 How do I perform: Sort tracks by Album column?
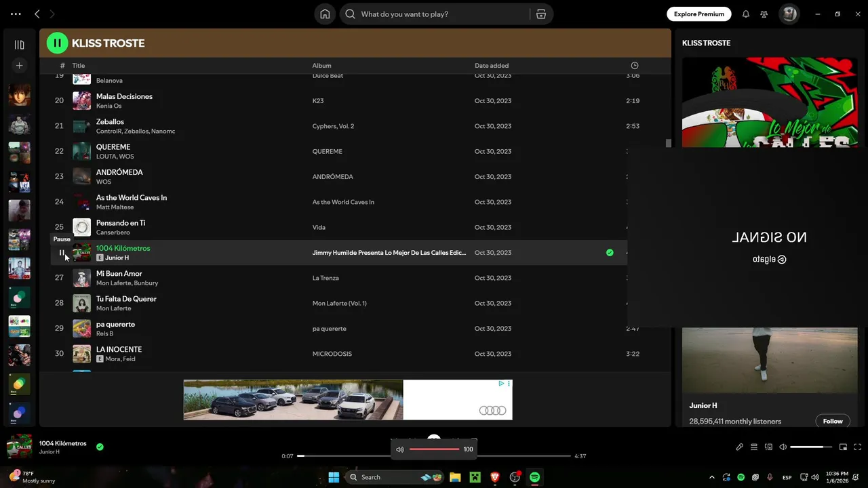[x=321, y=66]
